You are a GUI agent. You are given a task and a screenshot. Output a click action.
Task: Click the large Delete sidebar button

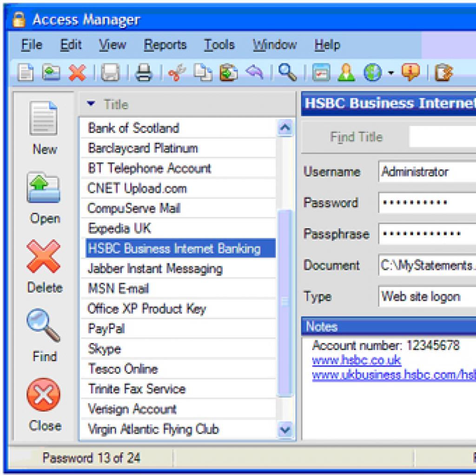point(44,266)
